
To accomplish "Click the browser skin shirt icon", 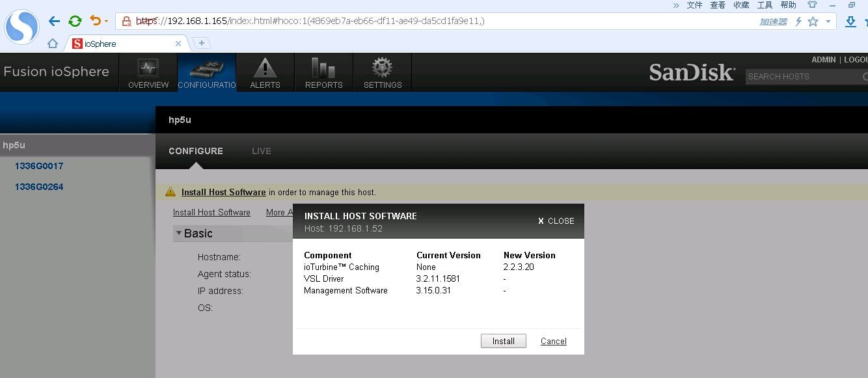I will (x=812, y=5).
